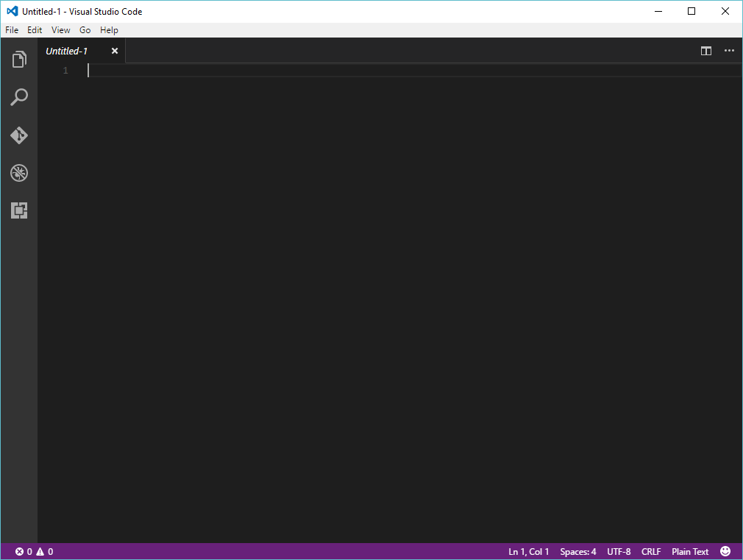Click Ln 1, Col 1 position indicator
Viewport: 743px width, 560px height.
(x=528, y=551)
